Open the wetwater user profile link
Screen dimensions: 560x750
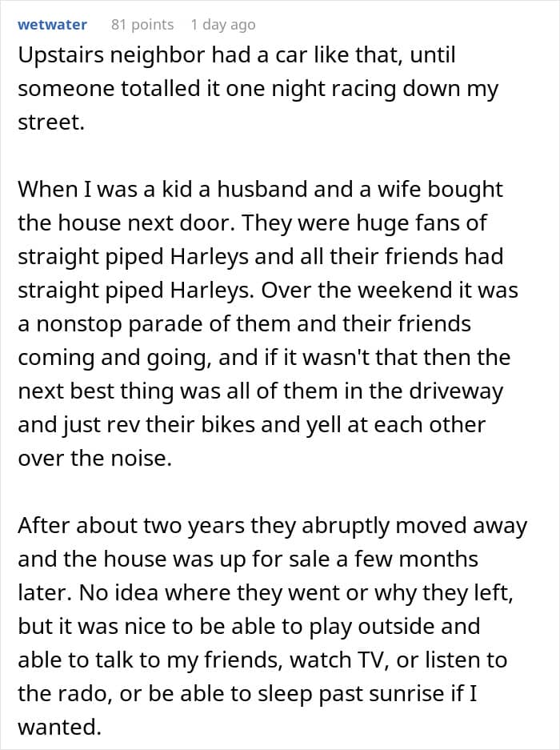click(x=52, y=25)
